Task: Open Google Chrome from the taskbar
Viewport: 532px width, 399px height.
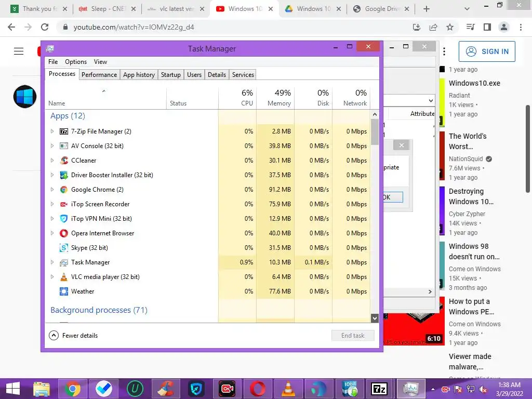Action: tap(73, 389)
